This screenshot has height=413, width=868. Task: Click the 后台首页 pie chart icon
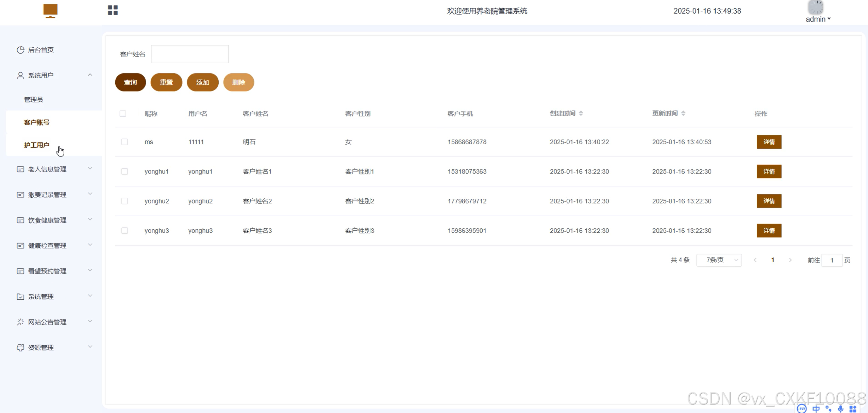click(x=20, y=50)
